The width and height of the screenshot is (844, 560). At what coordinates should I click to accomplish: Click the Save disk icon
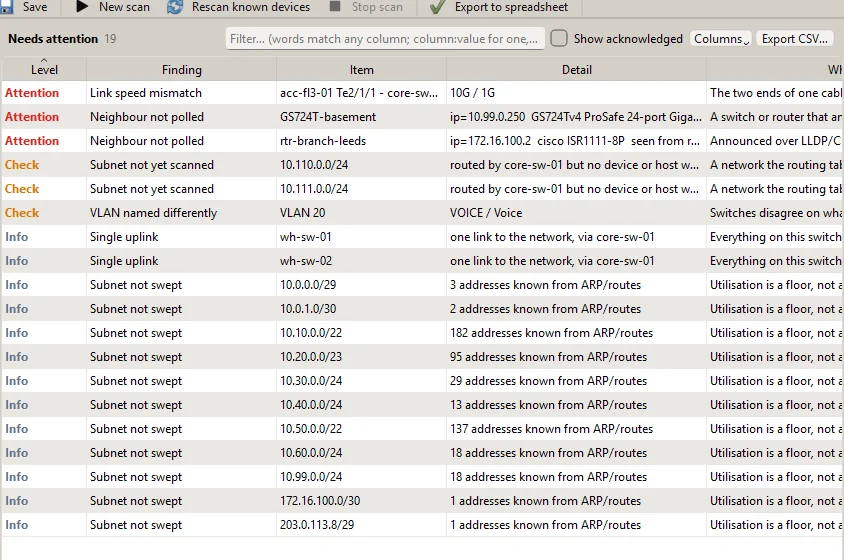point(6,6)
